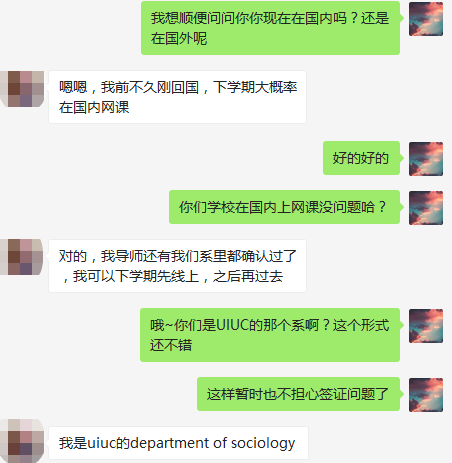
Task: Click message 你们学校在国内上网课没问题哈
Action: pyautogui.click(x=284, y=207)
